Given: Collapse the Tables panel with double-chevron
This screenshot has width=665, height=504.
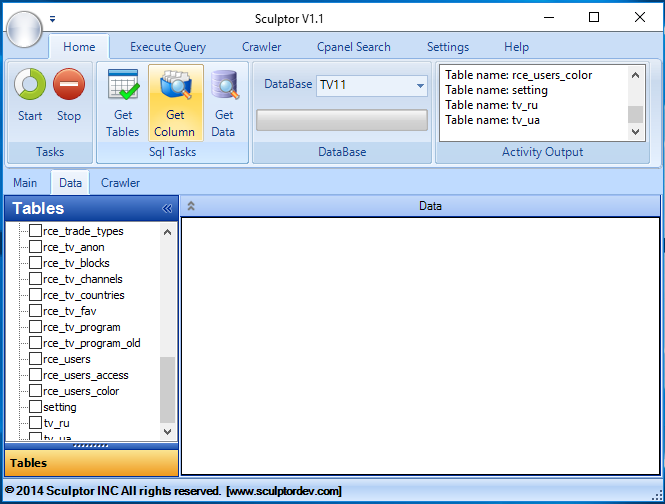Looking at the screenshot, I should tap(167, 209).
